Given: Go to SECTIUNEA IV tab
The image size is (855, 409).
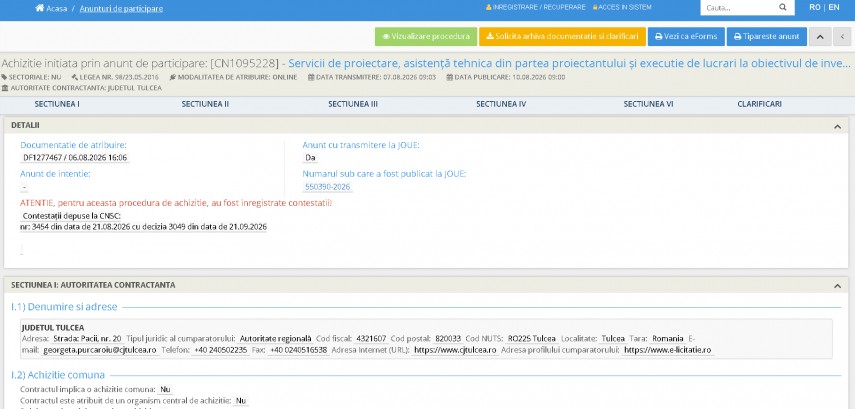Looking at the screenshot, I should [501, 104].
